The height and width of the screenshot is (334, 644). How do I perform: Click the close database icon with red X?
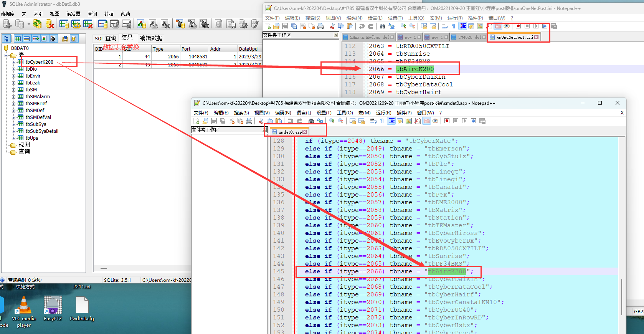49,24
